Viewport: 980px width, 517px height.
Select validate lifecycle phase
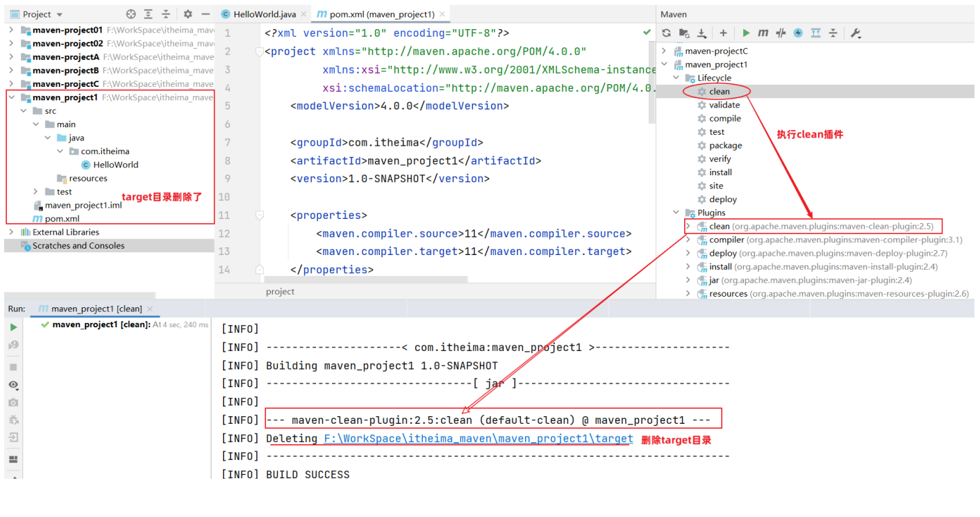click(719, 105)
